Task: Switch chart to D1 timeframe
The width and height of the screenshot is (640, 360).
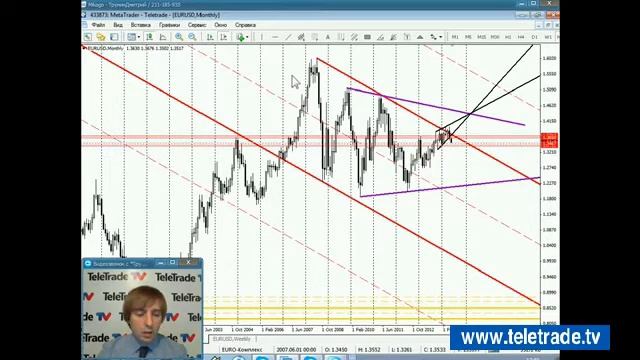Action: [x=535, y=37]
